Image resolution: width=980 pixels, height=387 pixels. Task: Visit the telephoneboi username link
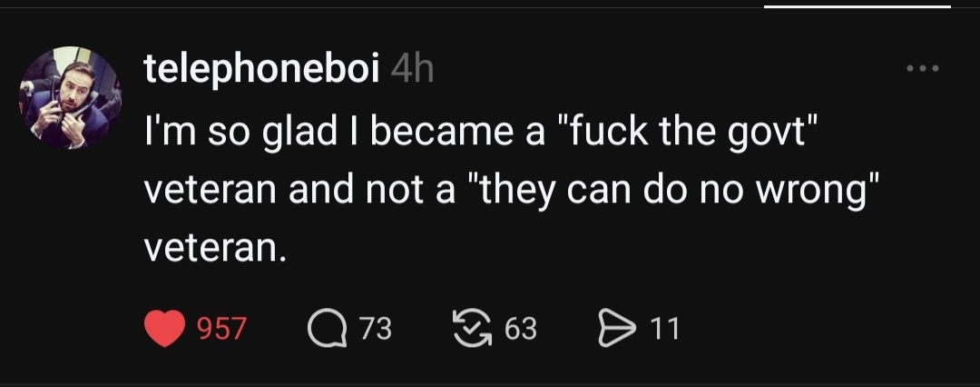(x=261, y=68)
